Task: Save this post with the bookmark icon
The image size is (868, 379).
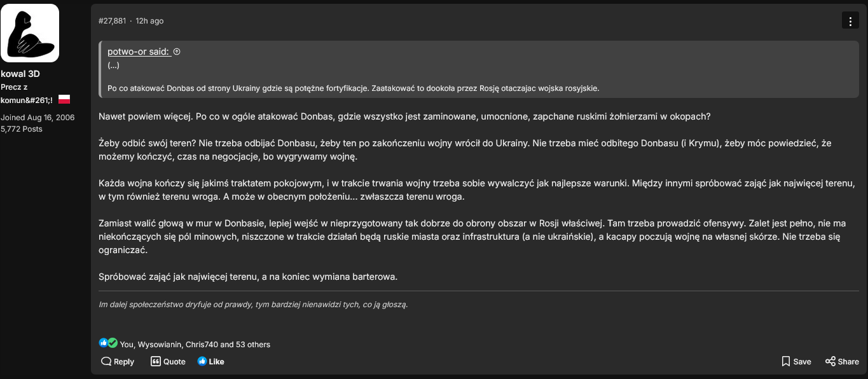Action: point(796,361)
